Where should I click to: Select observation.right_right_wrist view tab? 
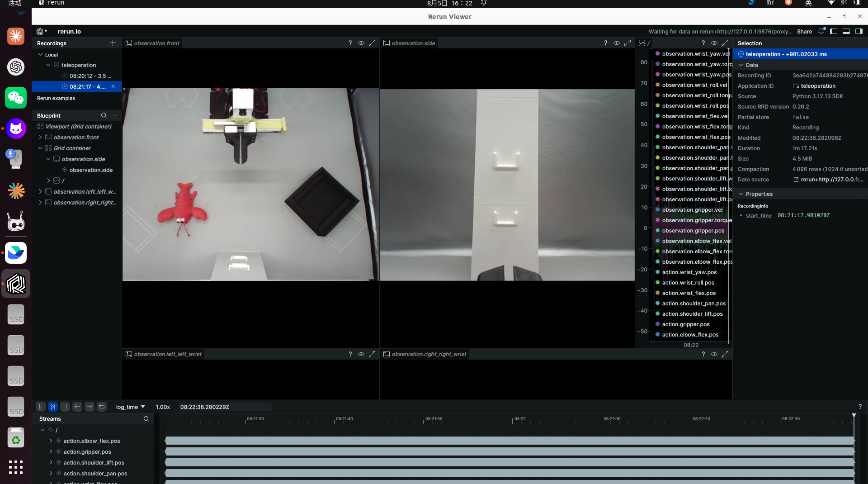point(425,354)
